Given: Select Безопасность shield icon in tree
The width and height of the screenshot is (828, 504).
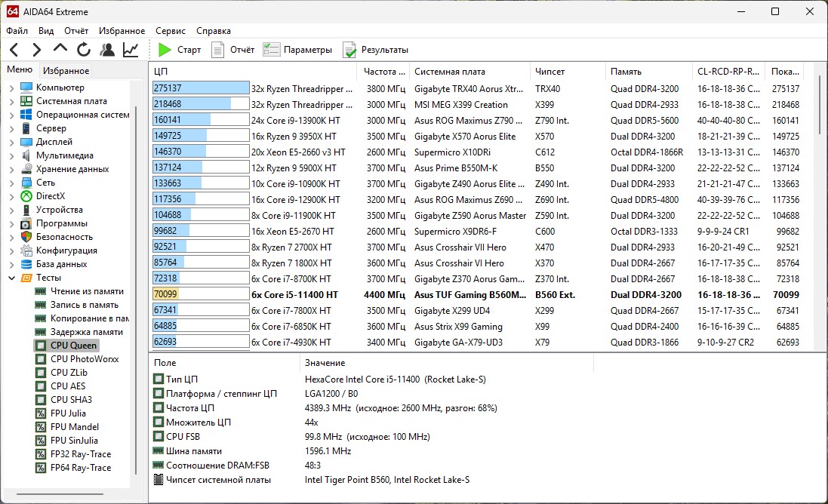Looking at the screenshot, I should click(x=26, y=237).
